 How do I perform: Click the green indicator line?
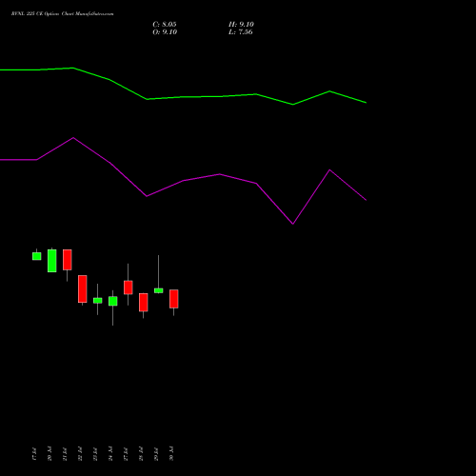point(183,97)
